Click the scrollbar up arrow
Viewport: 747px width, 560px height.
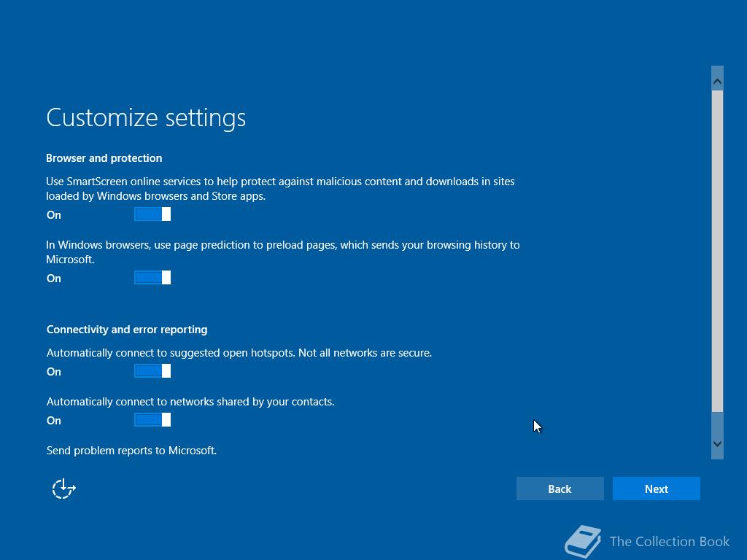point(717,82)
